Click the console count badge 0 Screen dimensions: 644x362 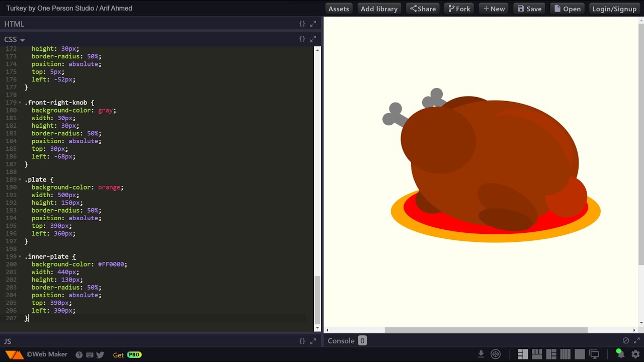coord(362,341)
